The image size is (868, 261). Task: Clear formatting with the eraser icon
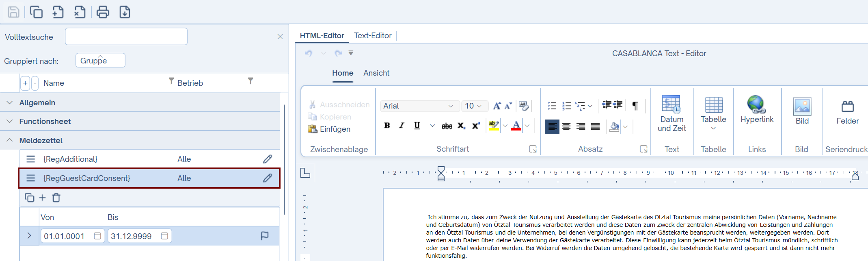[524, 106]
